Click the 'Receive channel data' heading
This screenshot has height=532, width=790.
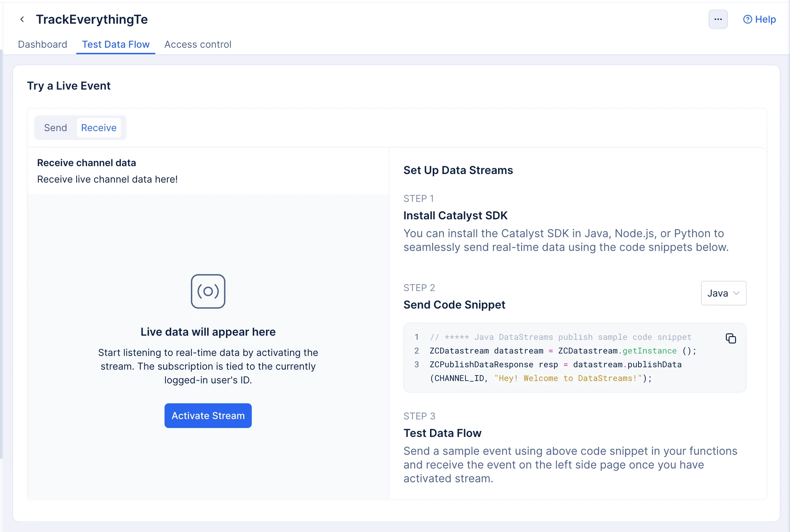[x=87, y=163]
